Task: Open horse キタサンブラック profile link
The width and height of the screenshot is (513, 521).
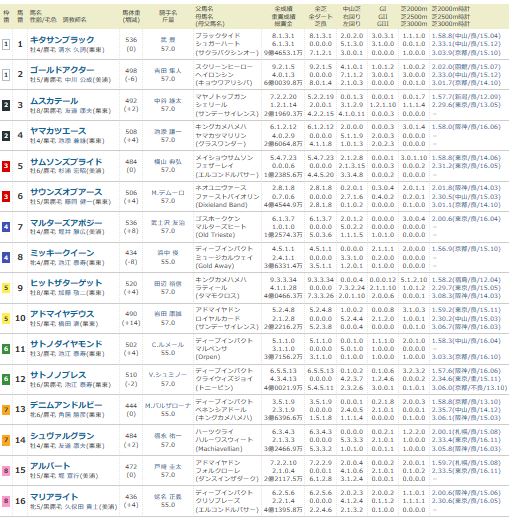Action: 62,40
